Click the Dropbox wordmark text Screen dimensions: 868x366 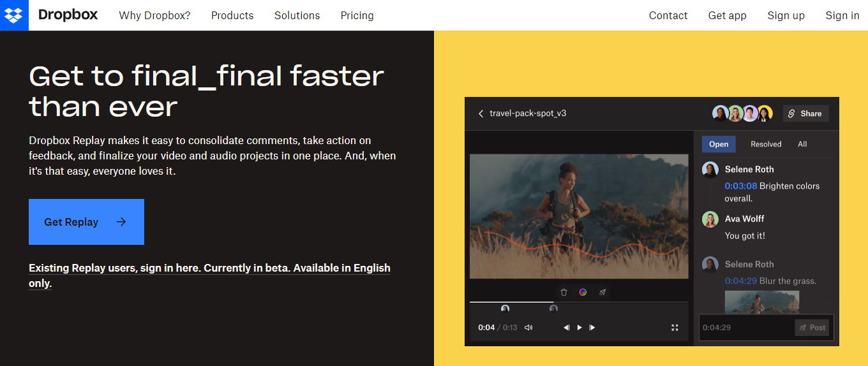68,15
